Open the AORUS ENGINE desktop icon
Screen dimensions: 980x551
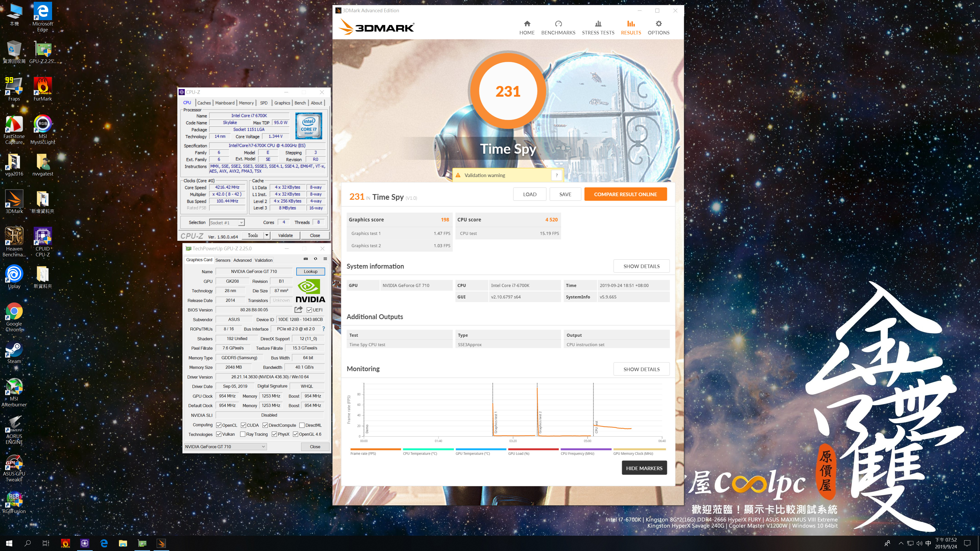[x=14, y=430]
